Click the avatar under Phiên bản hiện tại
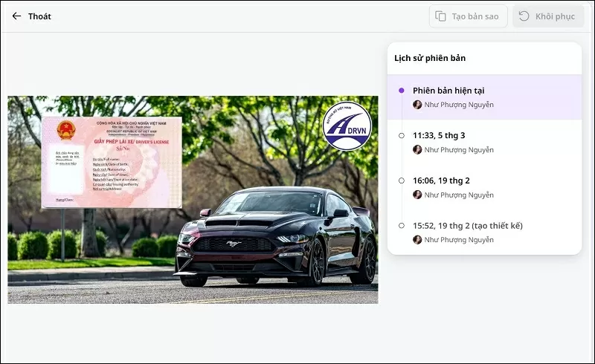595x364 pixels. pyautogui.click(x=417, y=105)
